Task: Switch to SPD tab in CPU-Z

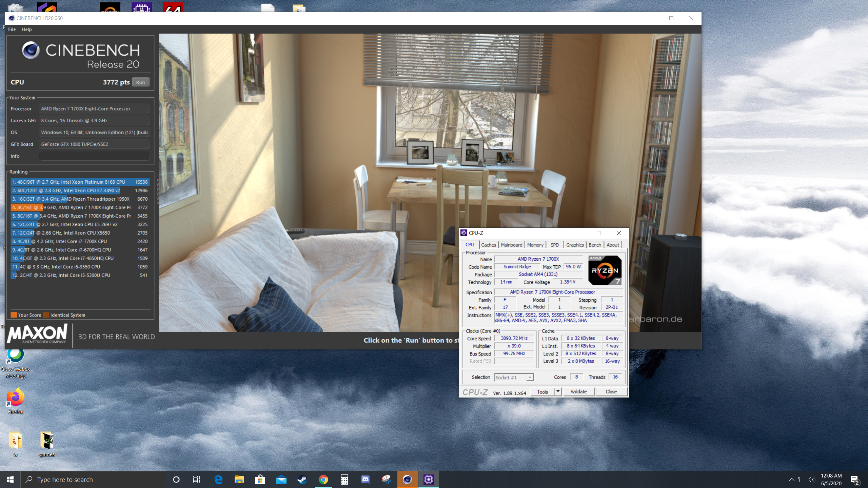Action: pyautogui.click(x=555, y=245)
